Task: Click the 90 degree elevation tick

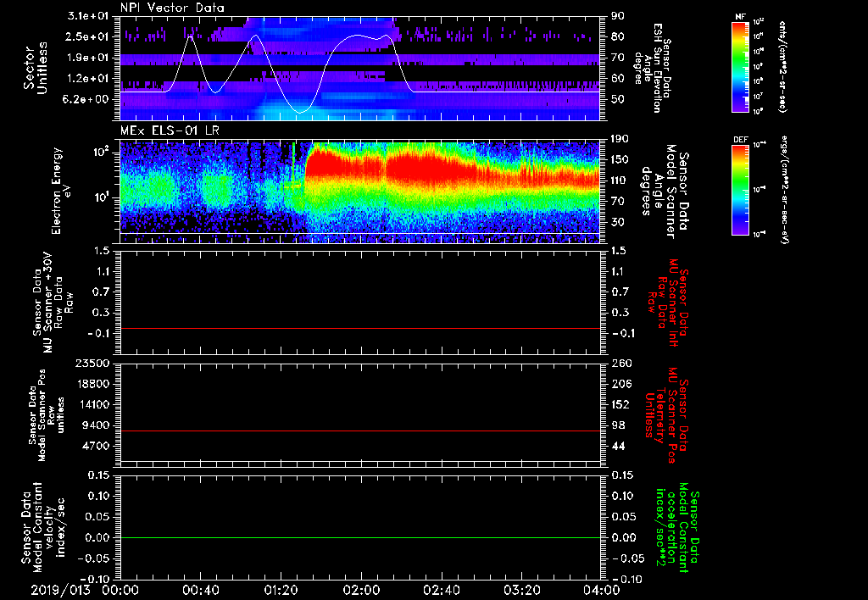Action: [x=618, y=16]
